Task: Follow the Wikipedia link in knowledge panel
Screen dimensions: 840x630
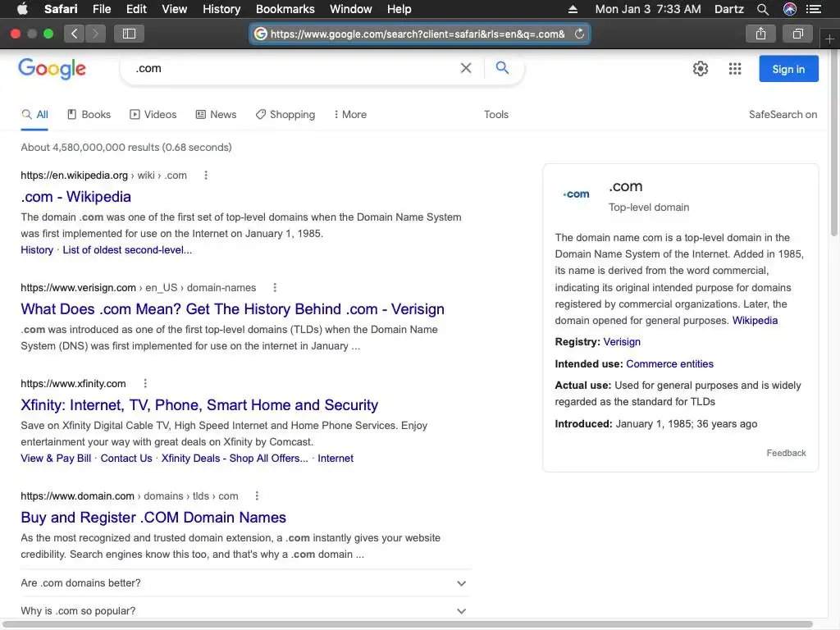Action: (x=755, y=321)
